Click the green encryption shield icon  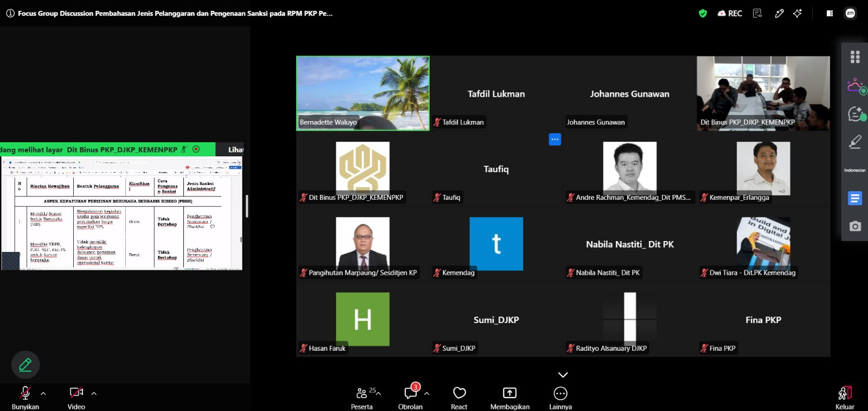(703, 14)
